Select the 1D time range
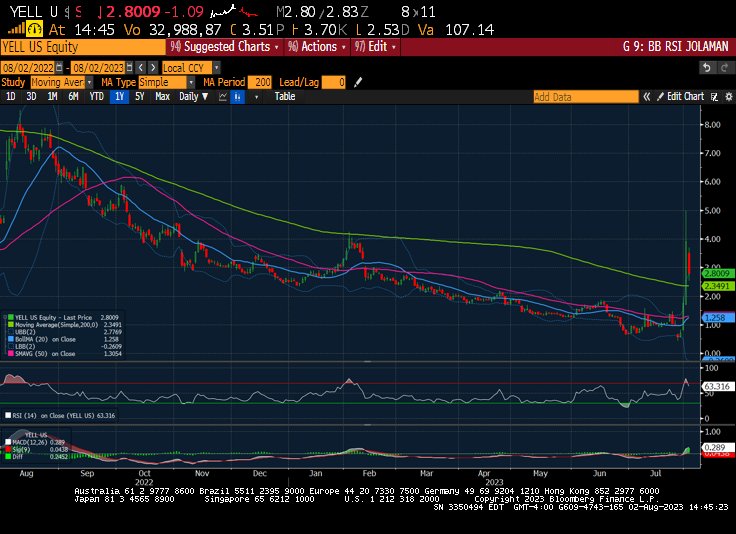The image size is (736, 534). click(10, 97)
